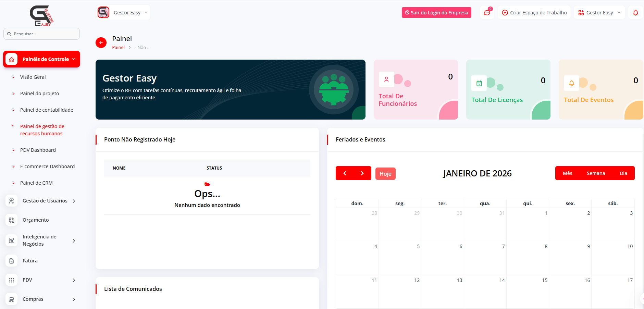
Task: Click the Orçamento sidebar icon
Action: [12, 220]
